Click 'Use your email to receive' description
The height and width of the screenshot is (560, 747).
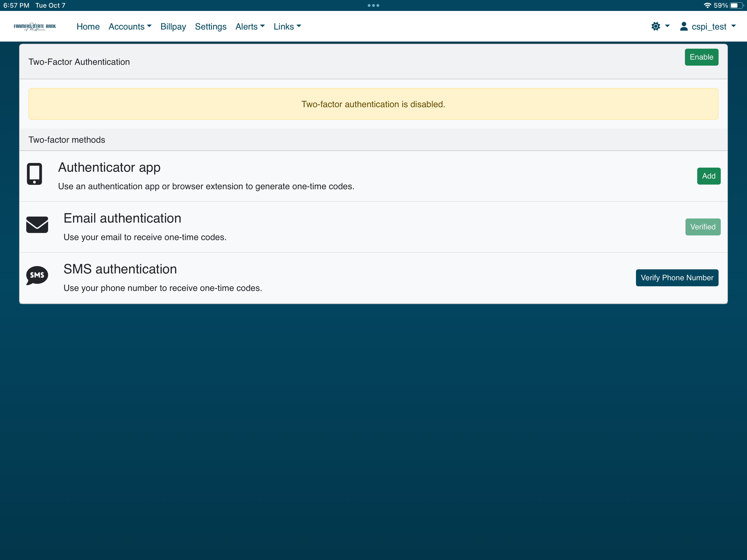coord(145,237)
